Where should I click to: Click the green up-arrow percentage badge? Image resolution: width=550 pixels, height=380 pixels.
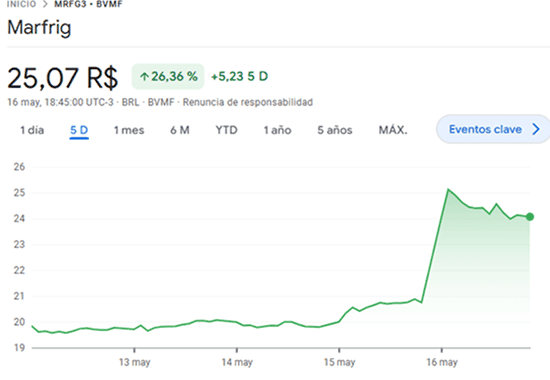pyautogui.click(x=168, y=76)
